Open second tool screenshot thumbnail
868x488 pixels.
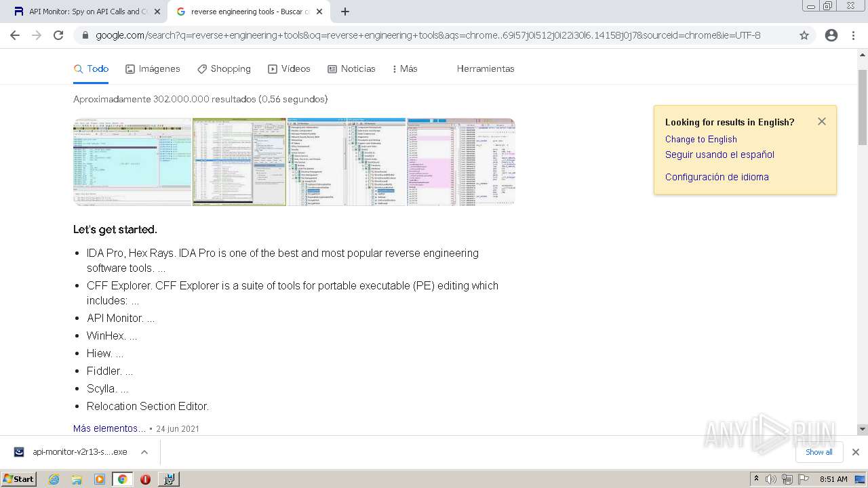[x=239, y=162]
